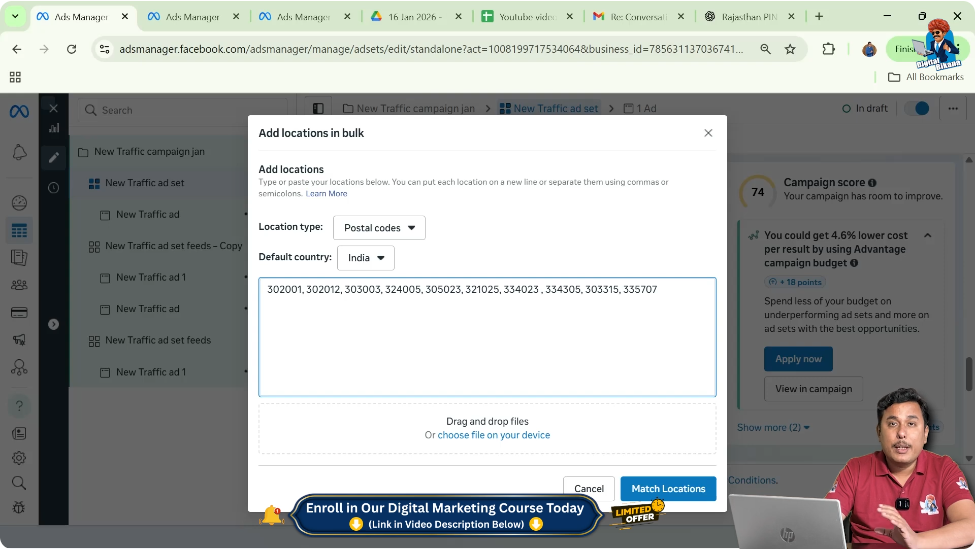Open the browser zoom magnifier icon
Viewport: 976px width, 551px height.
click(765, 49)
